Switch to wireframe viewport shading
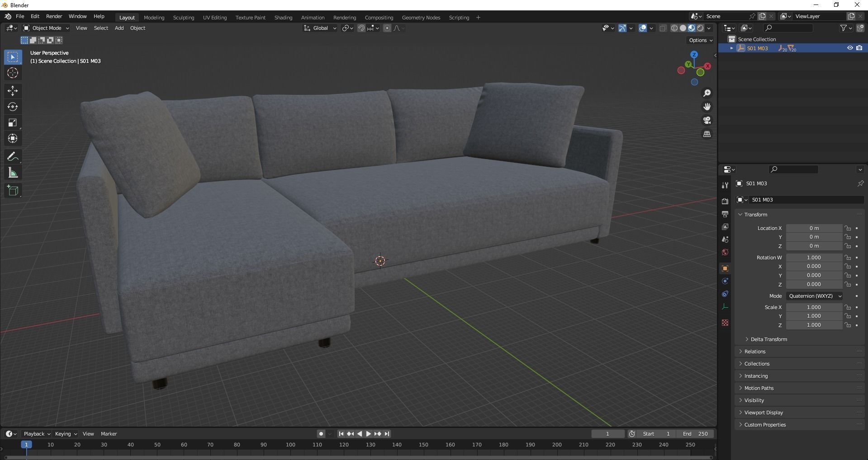868x460 pixels. pyautogui.click(x=674, y=28)
